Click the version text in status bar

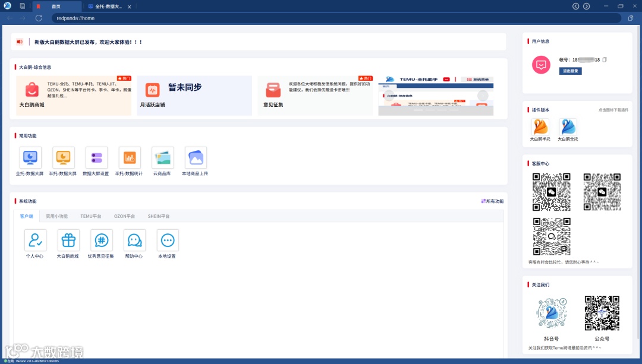pos(37,361)
